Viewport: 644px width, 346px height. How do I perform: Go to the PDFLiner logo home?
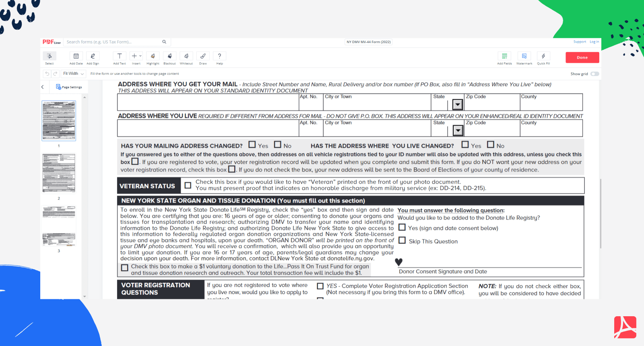coord(52,42)
